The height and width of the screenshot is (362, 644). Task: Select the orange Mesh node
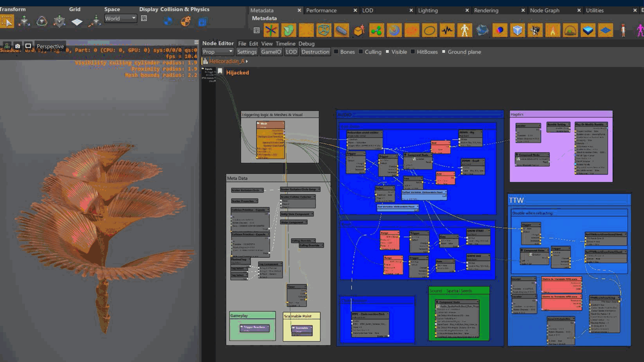point(270,140)
